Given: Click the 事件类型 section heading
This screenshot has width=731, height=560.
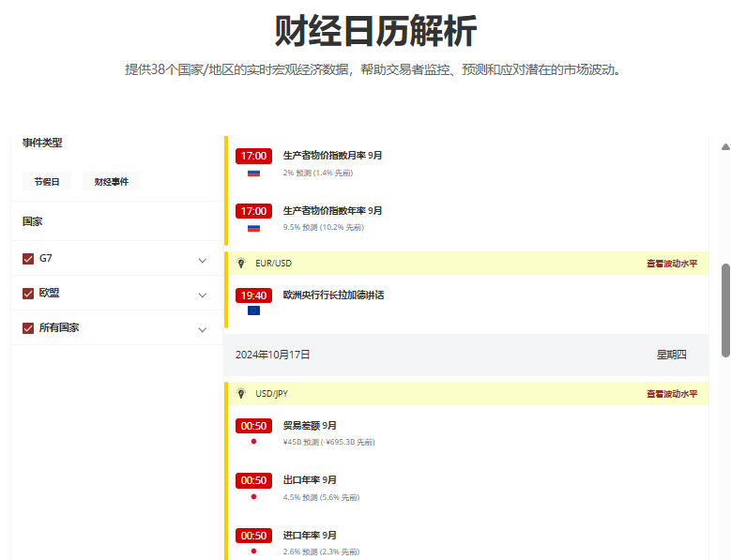Looking at the screenshot, I should tap(42, 143).
